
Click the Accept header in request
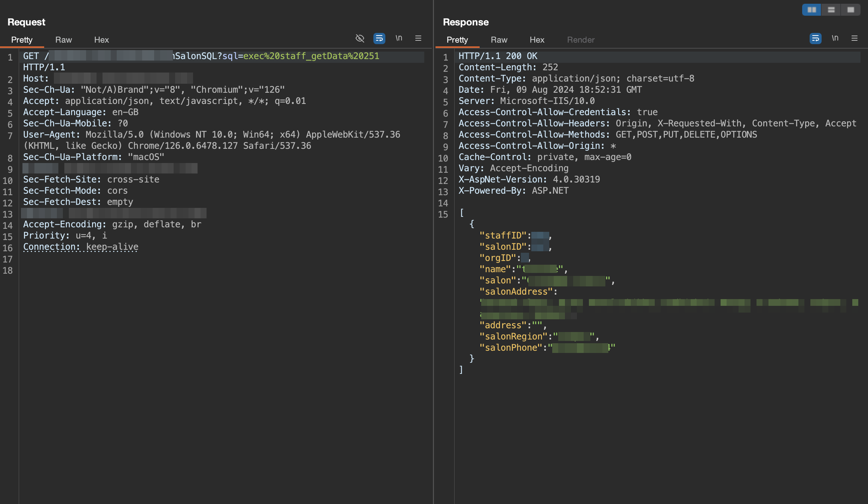[x=165, y=101]
